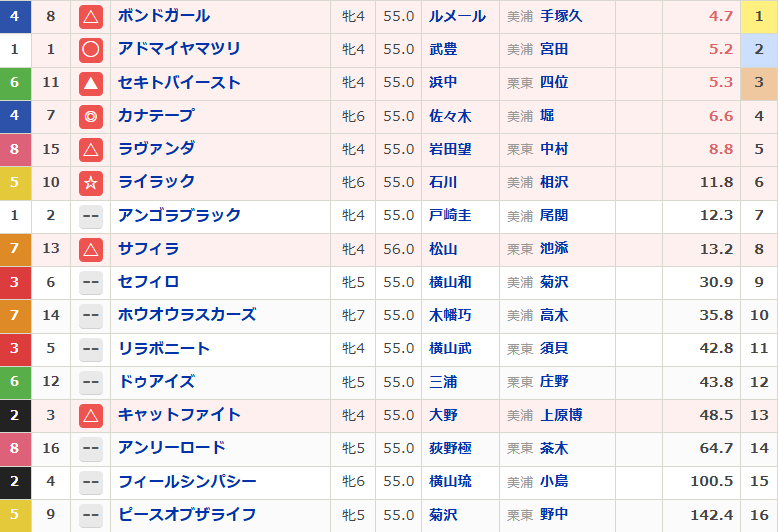
Task: Click the blank mark icon for アンゴラブラック
Action: 91,215
